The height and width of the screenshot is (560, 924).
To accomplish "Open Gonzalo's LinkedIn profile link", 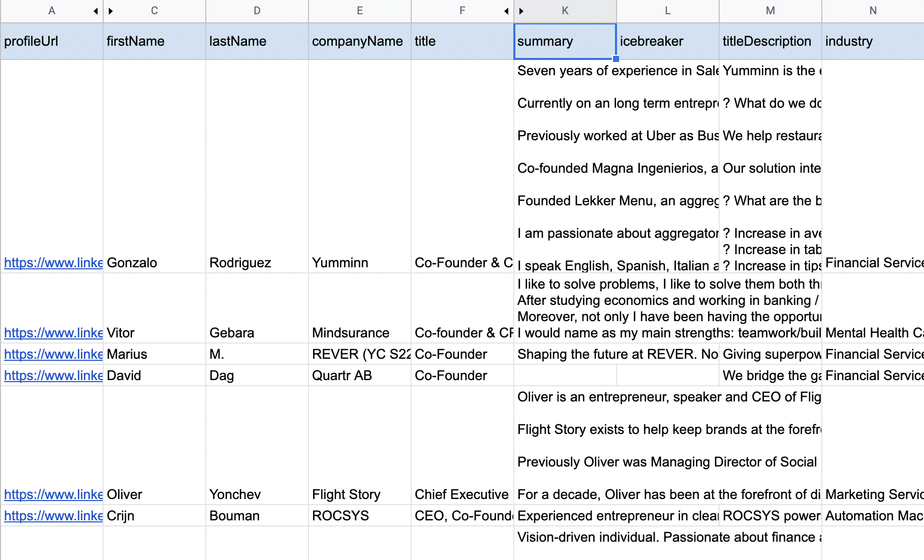I will 53,263.
